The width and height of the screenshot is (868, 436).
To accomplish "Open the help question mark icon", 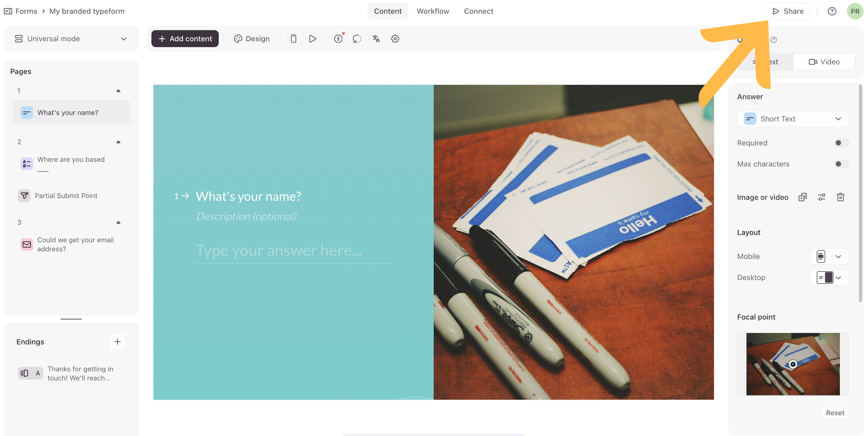I will pos(832,11).
